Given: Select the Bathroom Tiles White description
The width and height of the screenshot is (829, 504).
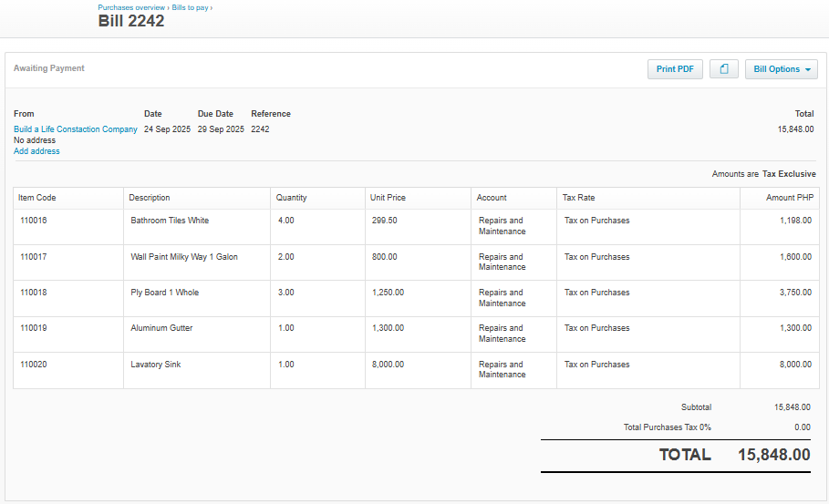Looking at the screenshot, I should click(170, 221).
